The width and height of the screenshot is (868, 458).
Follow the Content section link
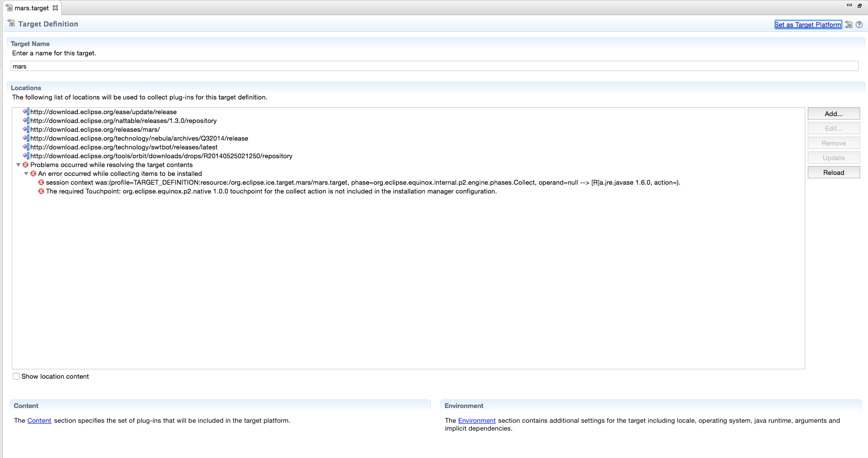click(39, 420)
